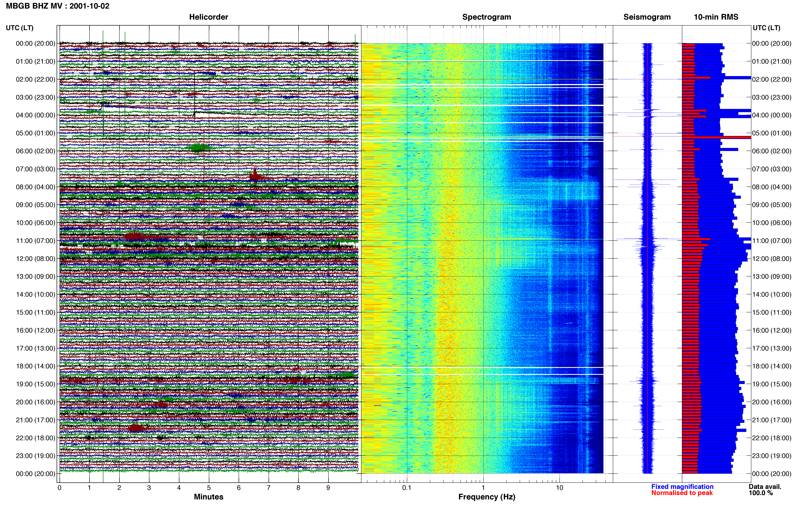Image resolution: width=812 pixels, height=508 pixels.
Task: Click the left time label "14:00 (10:00)"
Action: coord(36,294)
